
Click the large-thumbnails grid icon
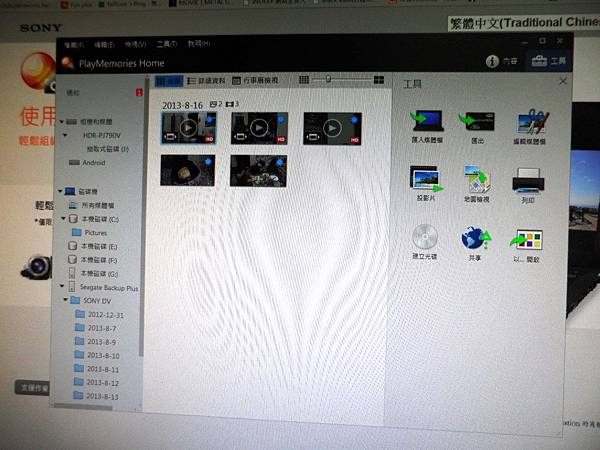pyautogui.click(x=379, y=80)
